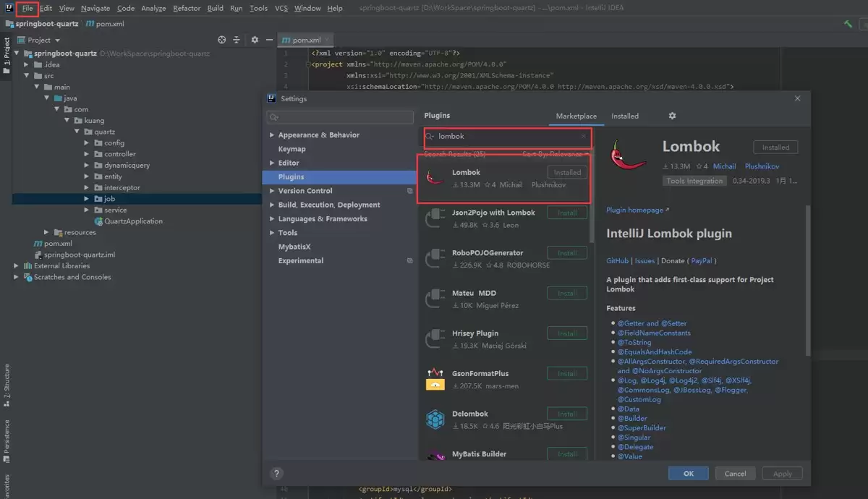
Task: Install the Delombok plugin
Action: point(567,414)
